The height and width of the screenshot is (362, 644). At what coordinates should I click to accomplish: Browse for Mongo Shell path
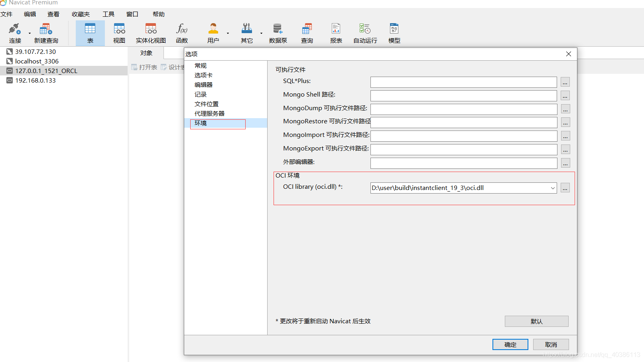click(565, 96)
